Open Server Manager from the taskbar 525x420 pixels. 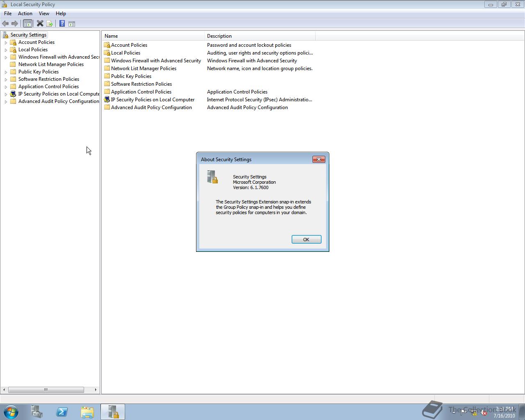[x=37, y=412]
